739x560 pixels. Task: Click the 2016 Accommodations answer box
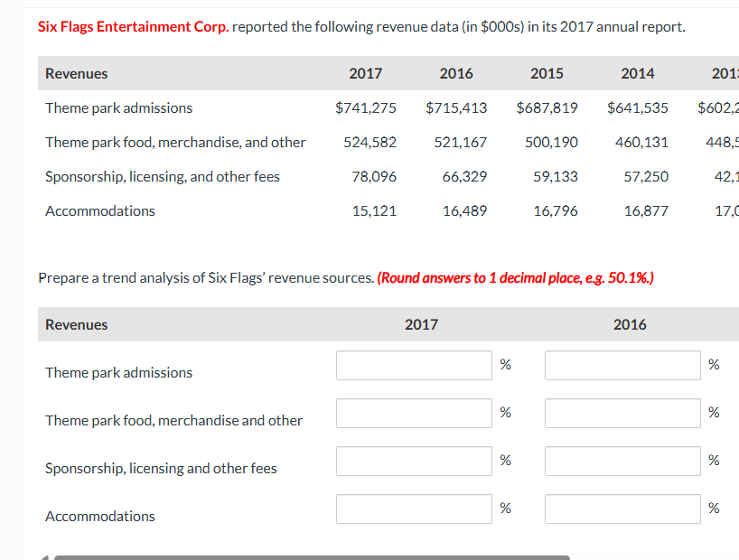[x=622, y=509]
